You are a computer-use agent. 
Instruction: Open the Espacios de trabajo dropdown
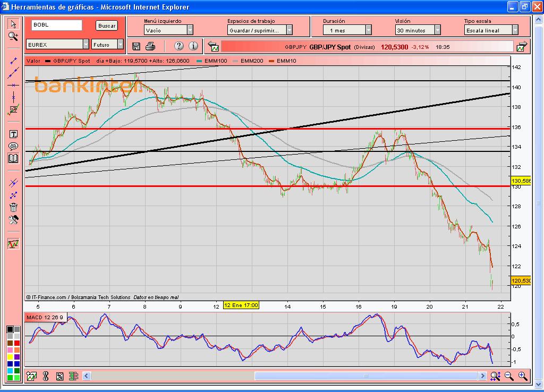click(289, 31)
